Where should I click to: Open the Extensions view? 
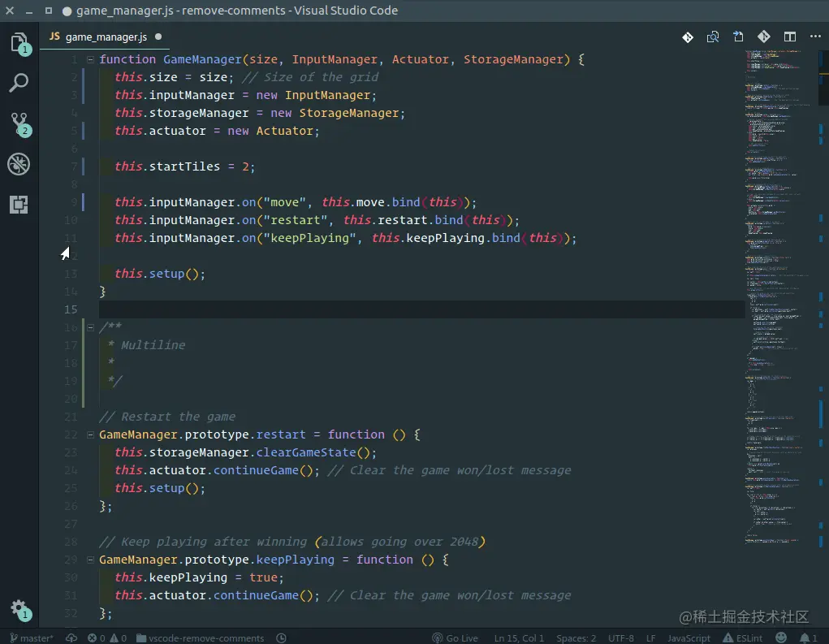(19, 205)
